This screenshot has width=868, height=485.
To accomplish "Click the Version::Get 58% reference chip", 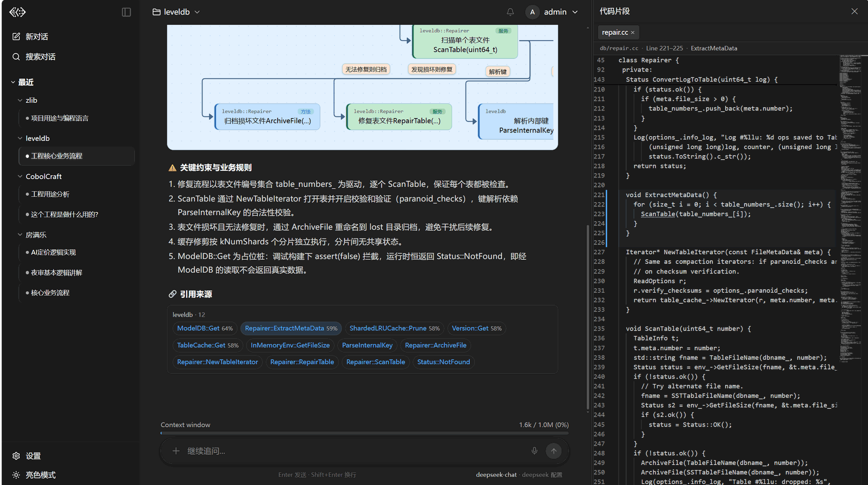I will (x=476, y=328).
